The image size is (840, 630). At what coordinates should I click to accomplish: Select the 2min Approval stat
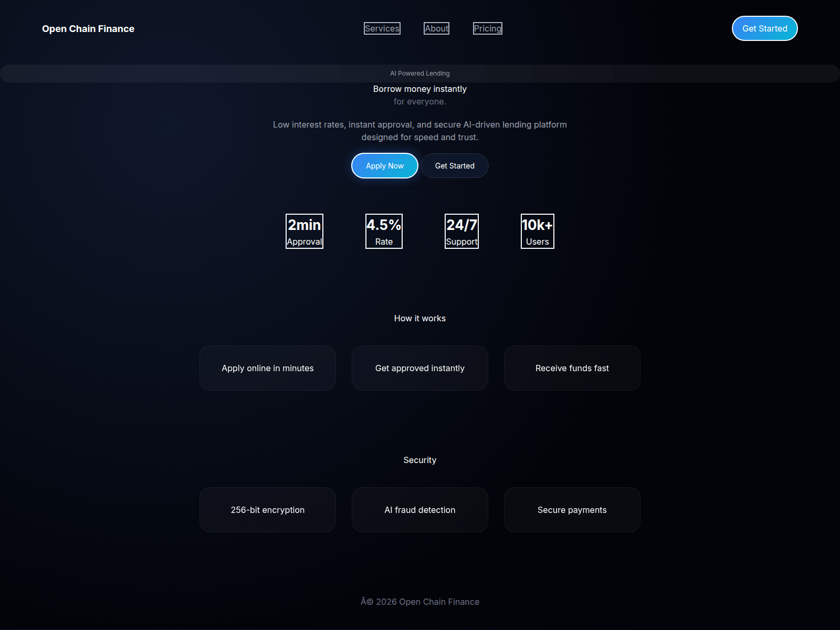point(304,231)
